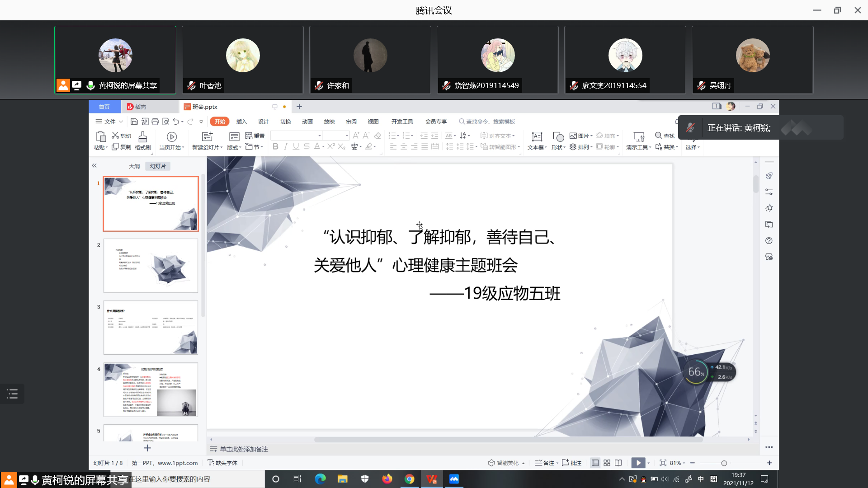Switch to slide sorter grid view
868x488 pixels.
[607, 463]
